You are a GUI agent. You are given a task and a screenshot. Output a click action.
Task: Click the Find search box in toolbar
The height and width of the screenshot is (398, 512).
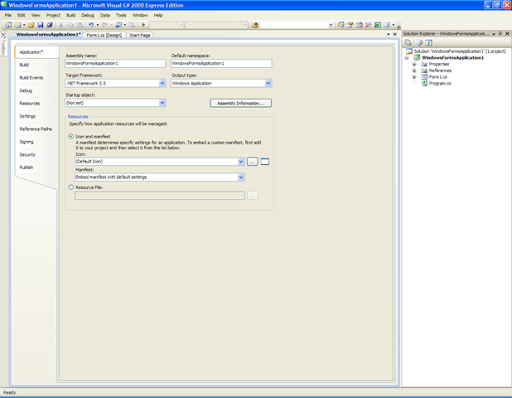(x=297, y=25)
